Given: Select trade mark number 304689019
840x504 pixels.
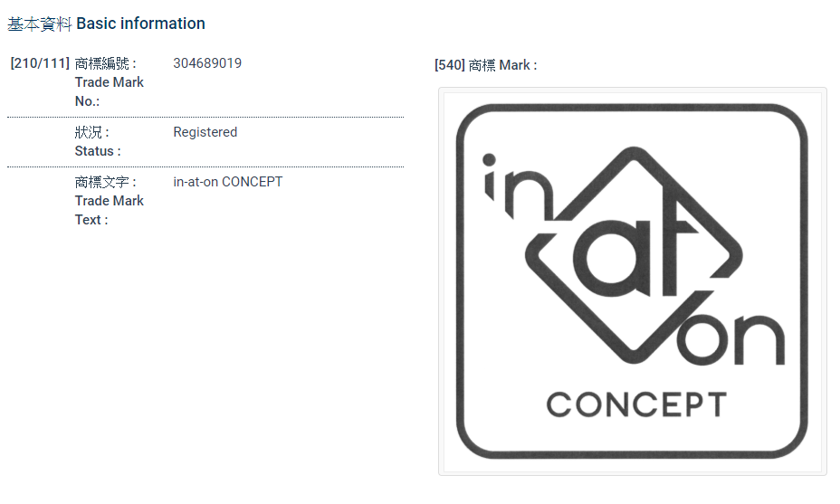Looking at the screenshot, I should point(207,63).
